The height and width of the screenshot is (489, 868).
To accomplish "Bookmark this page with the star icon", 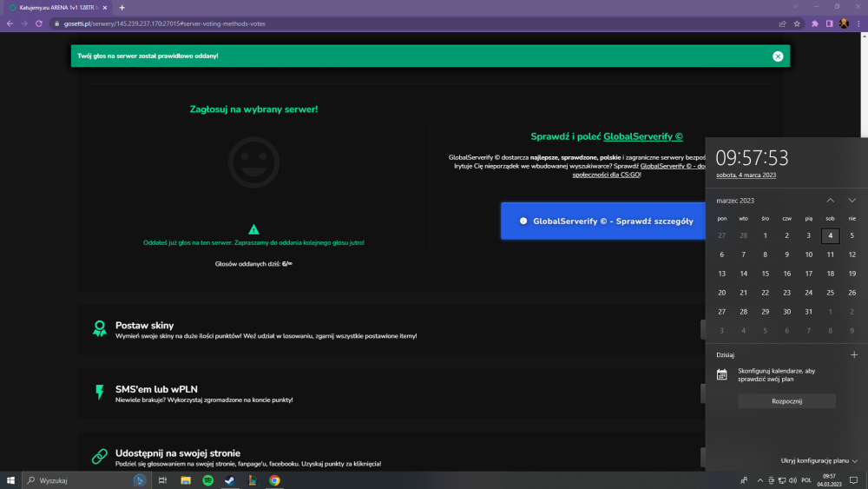I will (797, 23).
